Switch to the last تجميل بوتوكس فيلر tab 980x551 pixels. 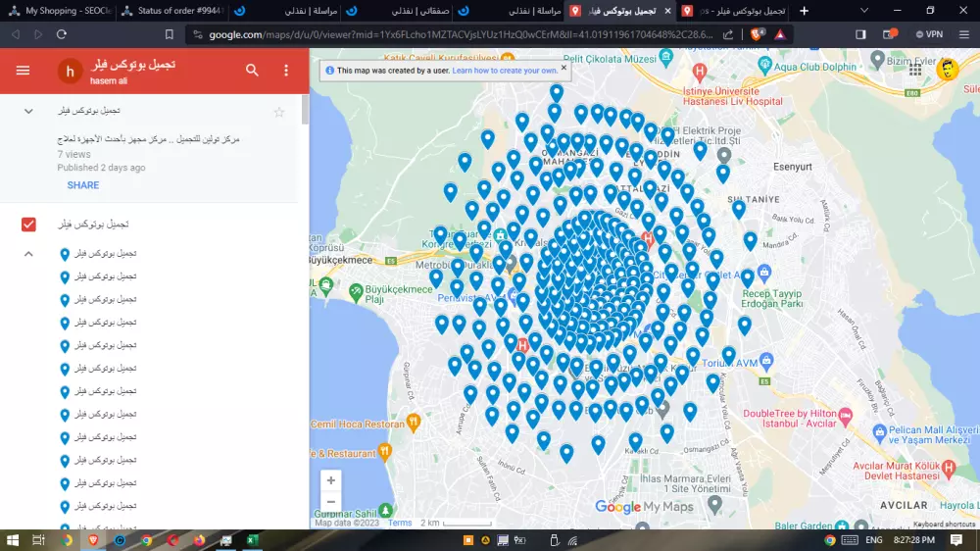[733, 11]
